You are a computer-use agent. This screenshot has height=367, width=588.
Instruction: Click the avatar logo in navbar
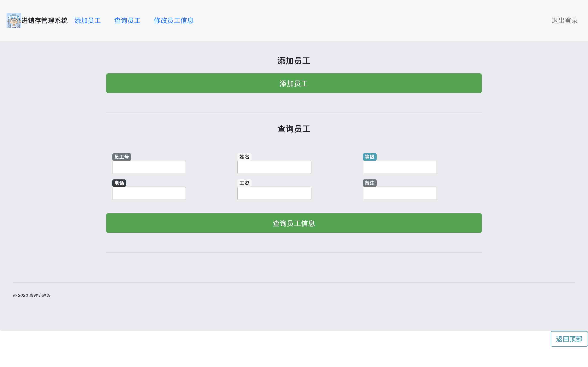pyautogui.click(x=14, y=20)
